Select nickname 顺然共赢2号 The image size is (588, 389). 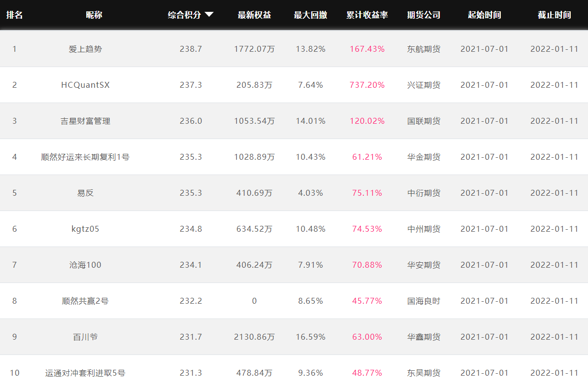85,301
